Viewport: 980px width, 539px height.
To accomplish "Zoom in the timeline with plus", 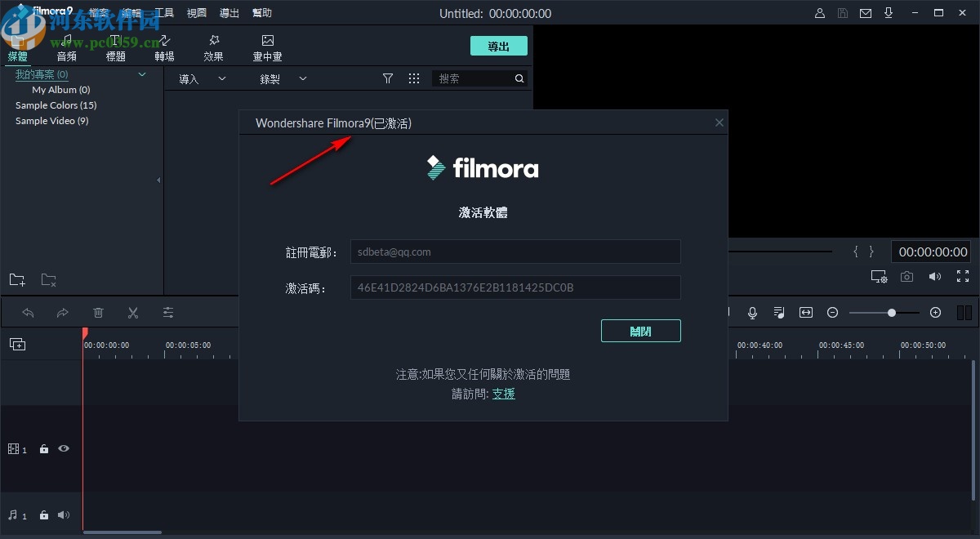I will click(936, 313).
